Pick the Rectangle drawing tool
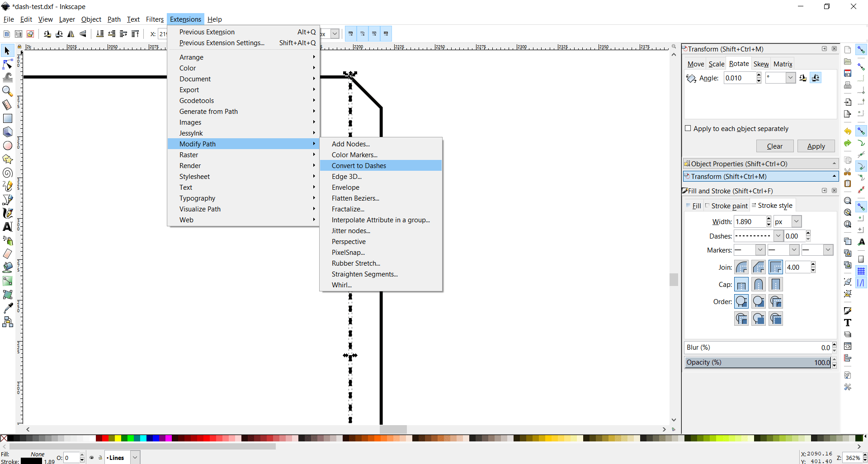Image resolution: width=868 pixels, height=464 pixels. pyautogui.click(x=8, y=118)
